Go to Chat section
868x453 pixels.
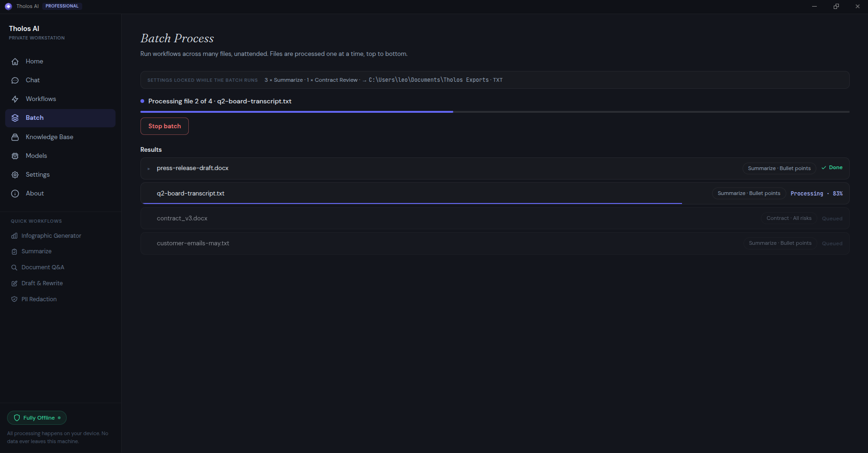[x=60, y=80]
